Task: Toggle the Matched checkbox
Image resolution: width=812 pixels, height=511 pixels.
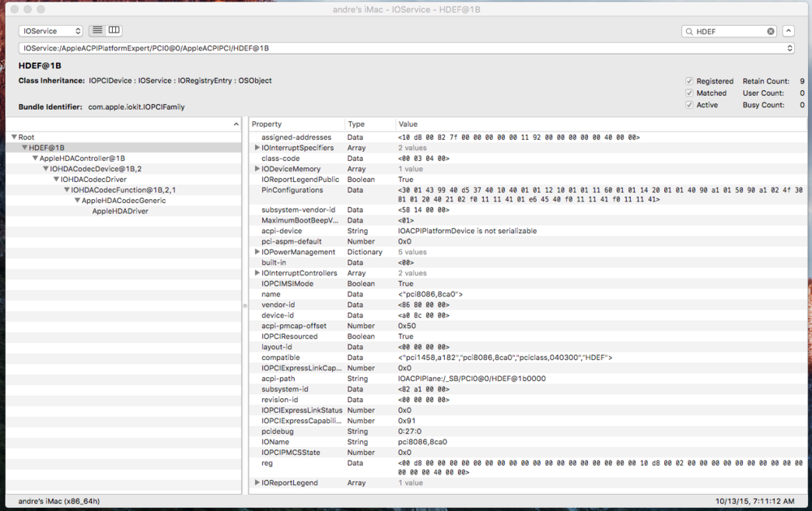Action: coord(689,93)
